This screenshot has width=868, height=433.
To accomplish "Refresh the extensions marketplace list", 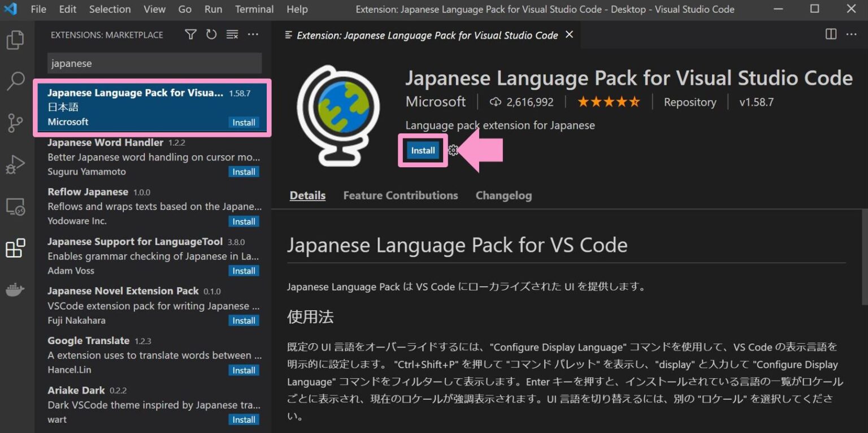I will [x=211, y=34].
